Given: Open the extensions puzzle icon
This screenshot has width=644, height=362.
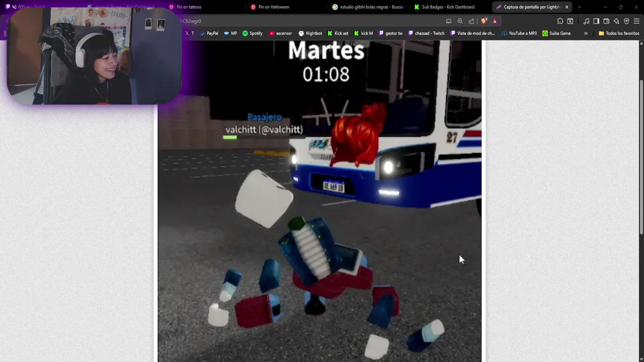Looking at the screenshot, I should click(x=560, y=21).
